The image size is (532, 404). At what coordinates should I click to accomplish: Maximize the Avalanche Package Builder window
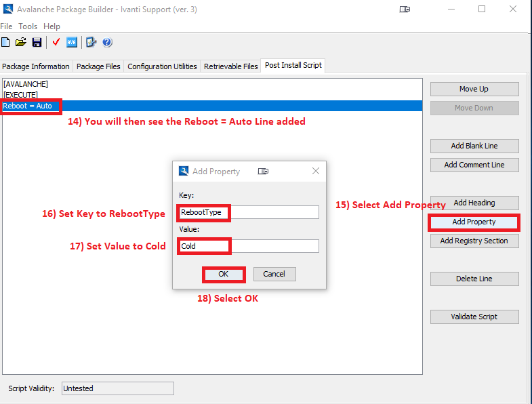482,9
